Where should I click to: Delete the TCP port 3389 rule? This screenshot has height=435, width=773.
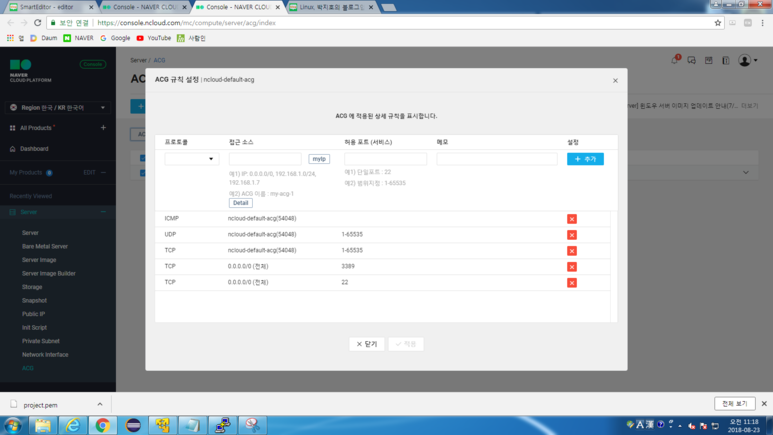coord(571,267)
